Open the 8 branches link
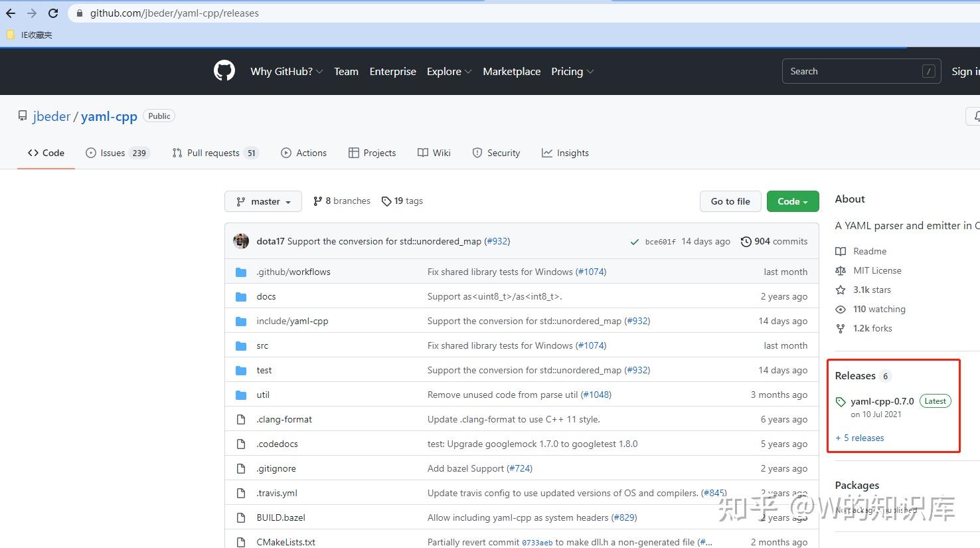 click(341, 201)
